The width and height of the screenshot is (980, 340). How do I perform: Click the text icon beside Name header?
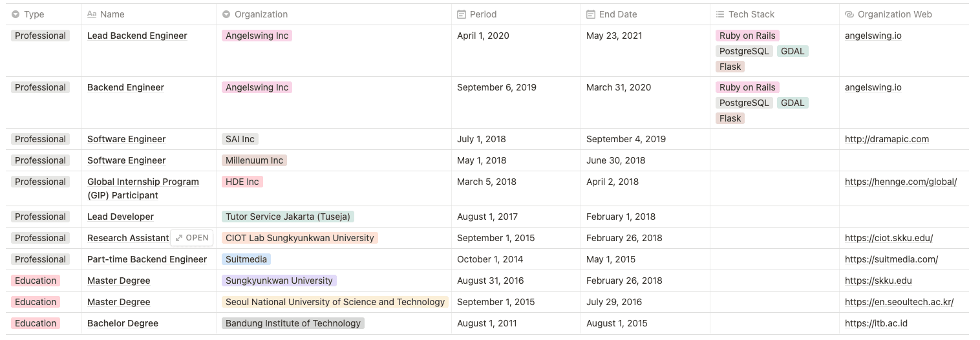[92, 14]
